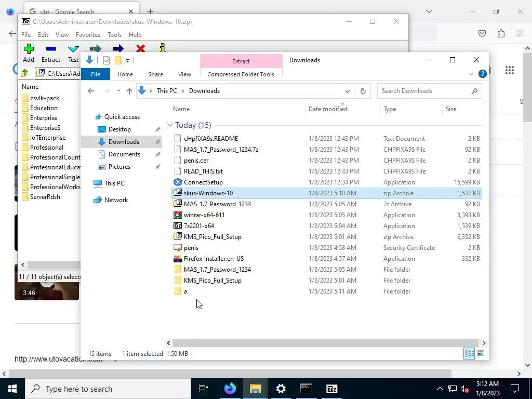The image size is (532, 399).
Task: Open the Explorer Share ribbon tab
Action: (155, 74)
